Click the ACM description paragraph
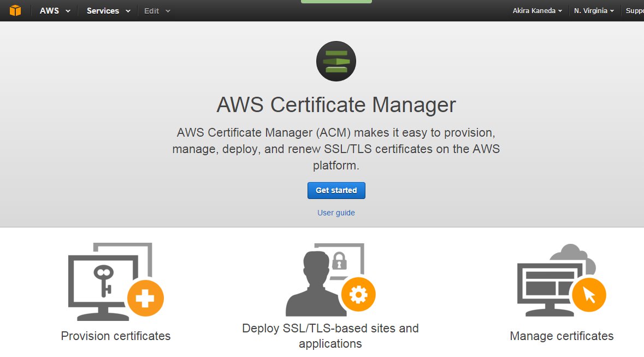 [x=336, y=149]
